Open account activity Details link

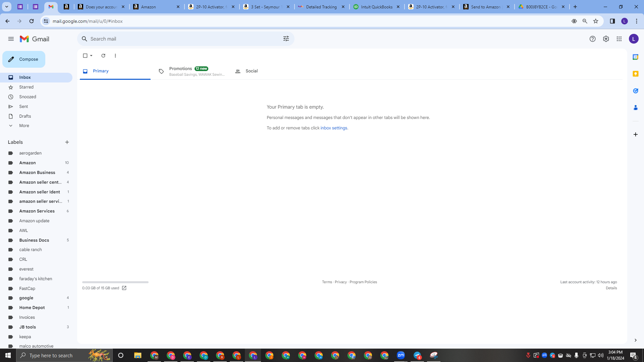(x=611, y=288)
